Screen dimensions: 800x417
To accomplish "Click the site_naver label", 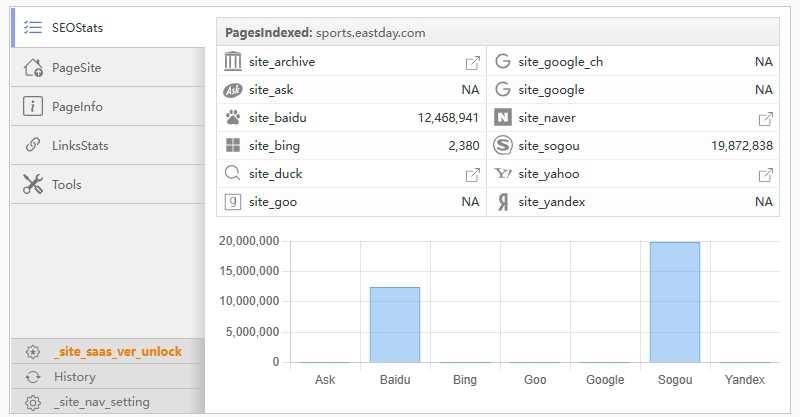I will 547,118.
